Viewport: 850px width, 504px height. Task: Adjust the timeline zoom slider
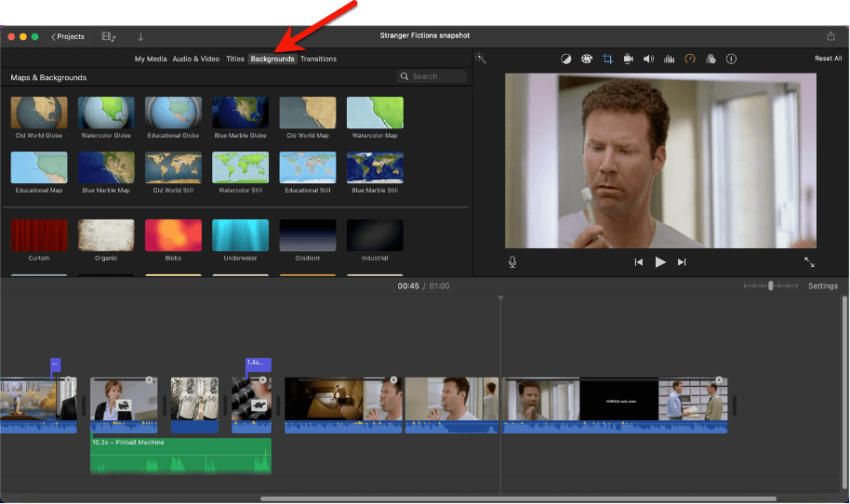click(770, 285)
